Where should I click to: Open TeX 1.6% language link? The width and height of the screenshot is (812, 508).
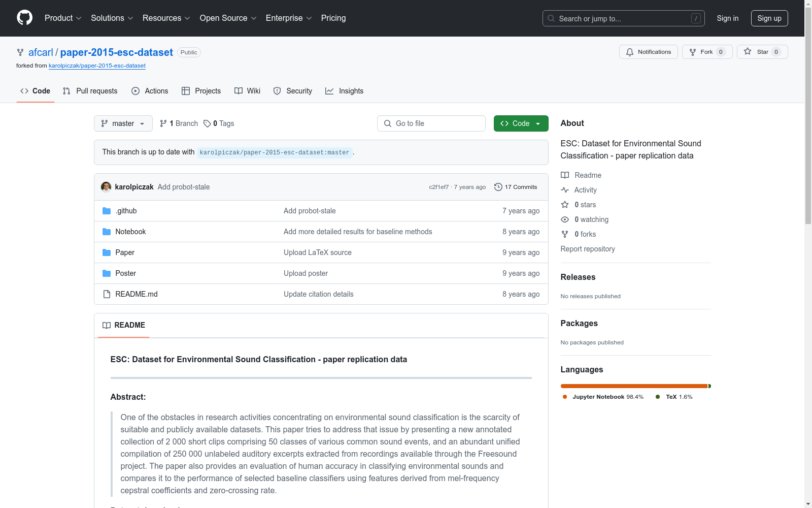point(674,397)
